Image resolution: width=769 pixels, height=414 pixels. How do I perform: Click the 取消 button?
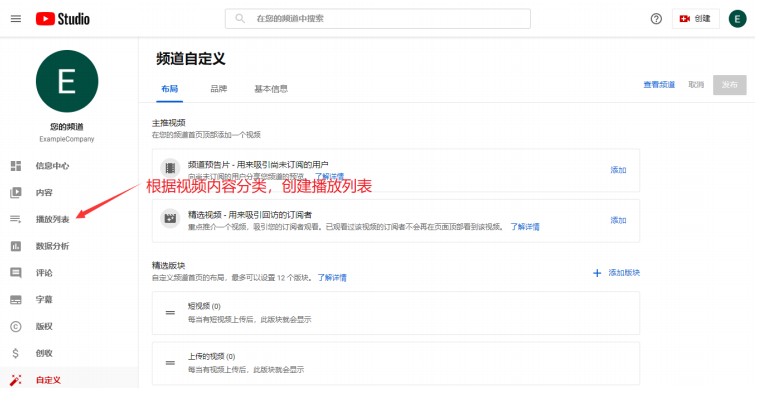click(696, 84)
